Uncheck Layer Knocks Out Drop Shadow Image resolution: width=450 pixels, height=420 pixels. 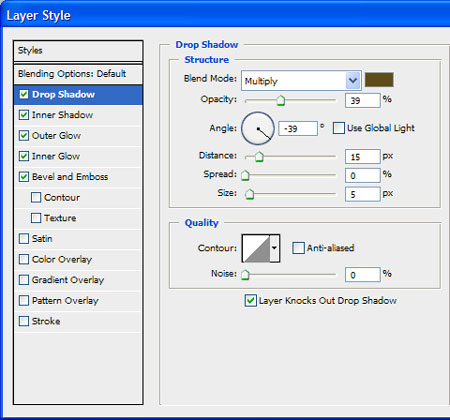(250, 300)
